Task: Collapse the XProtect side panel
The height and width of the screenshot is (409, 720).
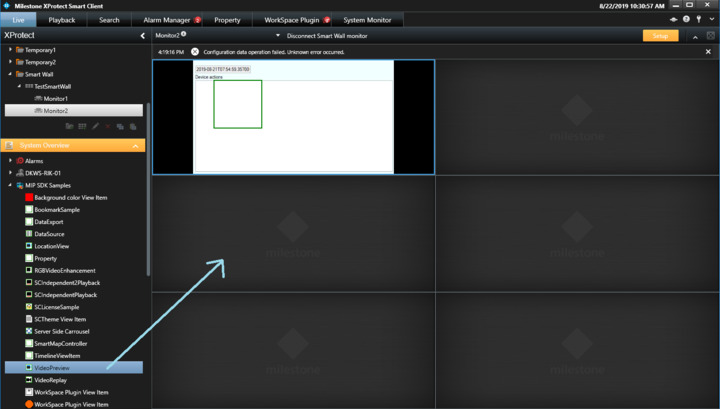Action: pyautogui.click(x=142, y=36)
